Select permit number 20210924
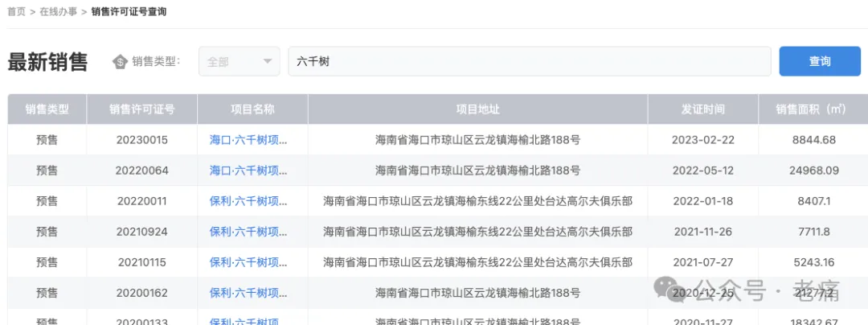This screenshot has height=325, width=868. [141, 232]
